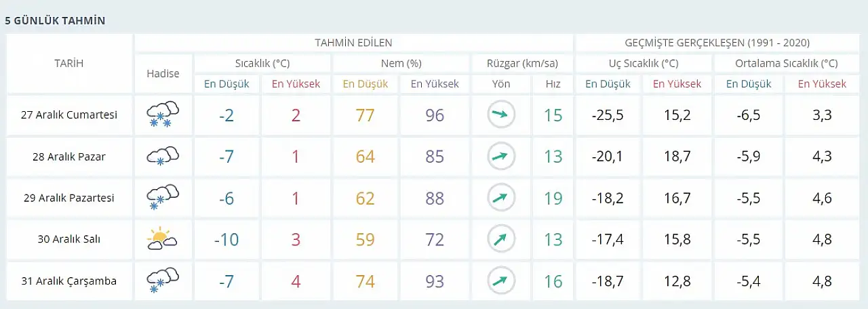
Task: Click the wind direction arrow for 30 Aralık
Action: tap(501, 239)
